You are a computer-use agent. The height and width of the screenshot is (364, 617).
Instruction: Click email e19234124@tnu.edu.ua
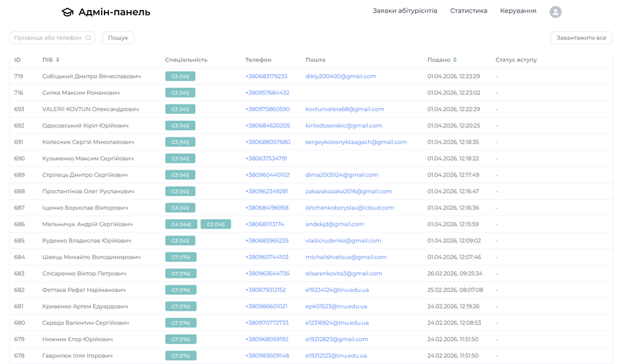pyautogui.click(x=336, y=290)
